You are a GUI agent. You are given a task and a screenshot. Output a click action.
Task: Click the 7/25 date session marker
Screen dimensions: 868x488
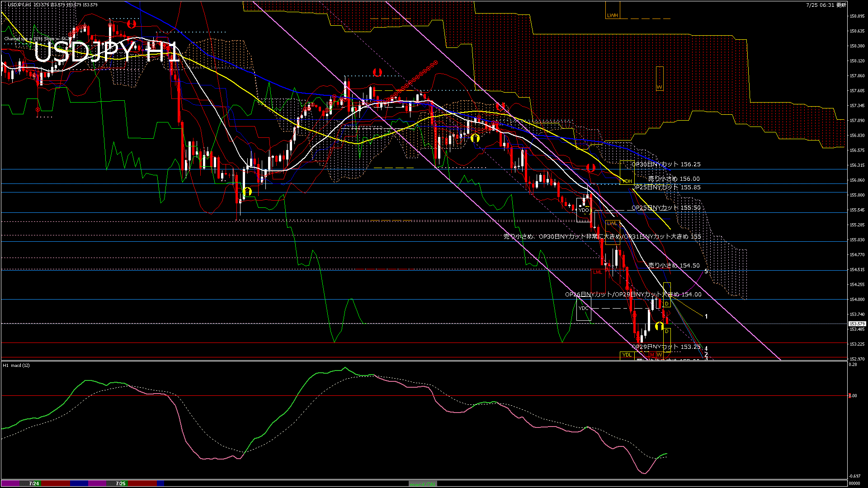[121, 483]
